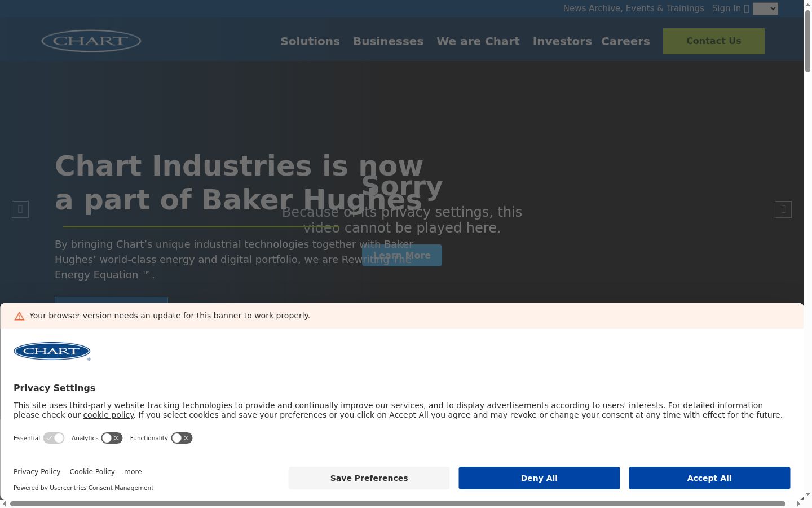812x508 pixels.
Task: Click the horizontal page scrollbar thumb
Action: coord(398,503)
